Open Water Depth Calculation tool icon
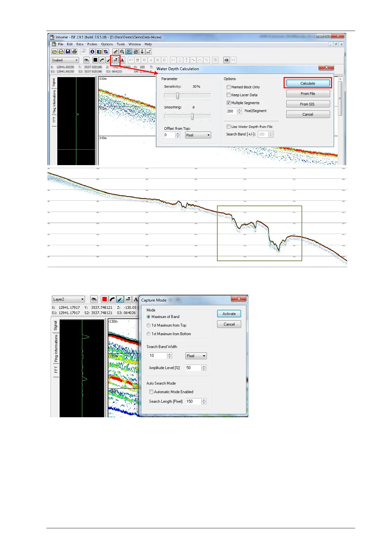This screenshot has height=555, width=392. pyautogui.click(x=115, y=60)
